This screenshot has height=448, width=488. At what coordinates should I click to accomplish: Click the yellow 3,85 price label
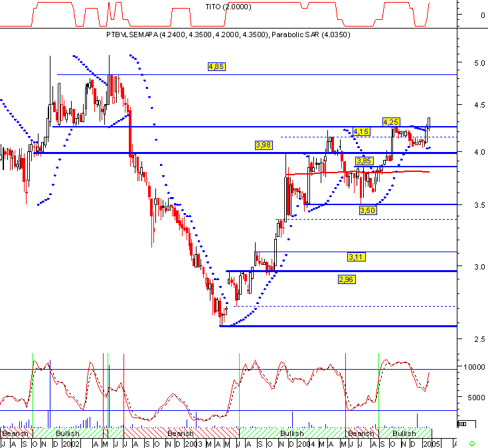364,161
